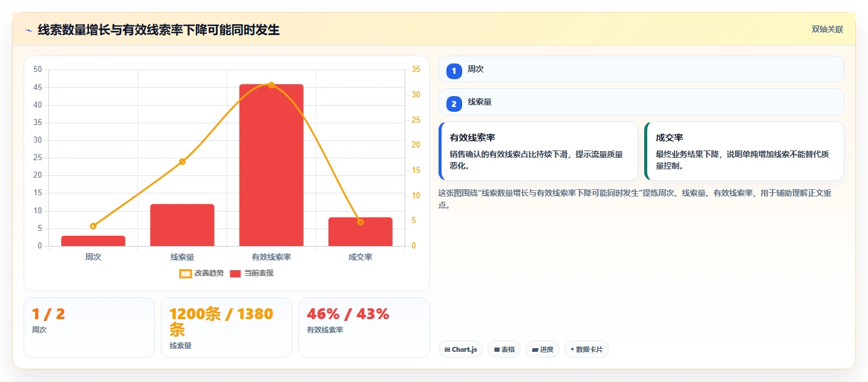Viewport: 868px width, 382px height.
Task: Click the red 当前表现 legend swatch
Action: 235,274
